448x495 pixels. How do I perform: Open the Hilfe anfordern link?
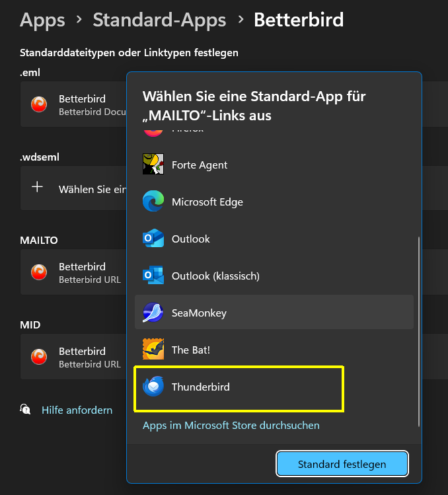(x=77, y=410)
